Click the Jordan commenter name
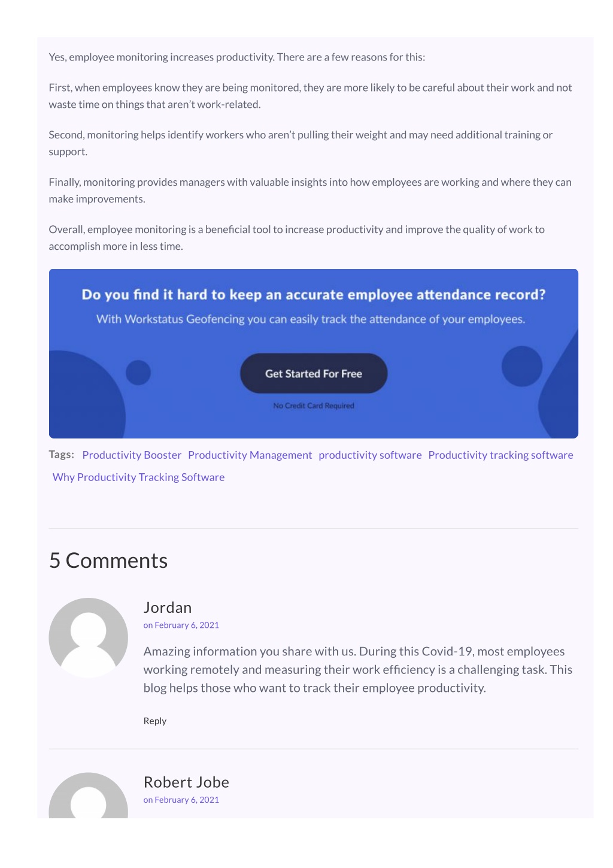This screenshot has height=868, width=613. click(168, 607)
